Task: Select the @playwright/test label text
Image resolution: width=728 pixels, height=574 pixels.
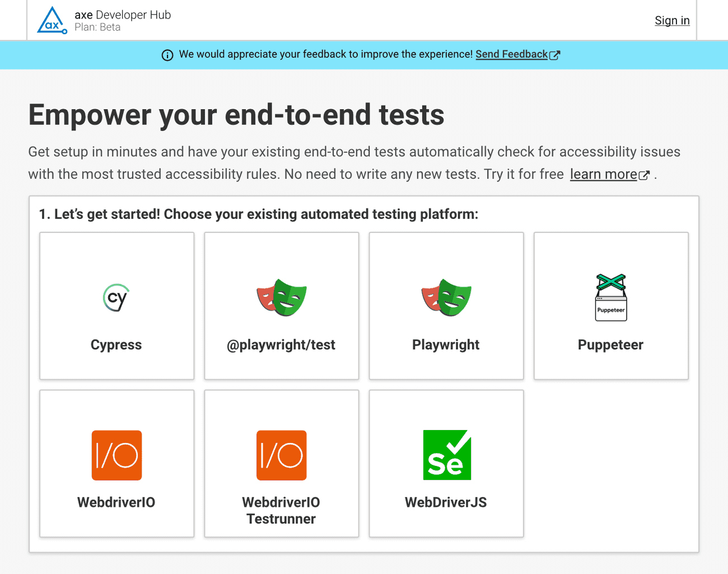Action: [x=281, y=345]
